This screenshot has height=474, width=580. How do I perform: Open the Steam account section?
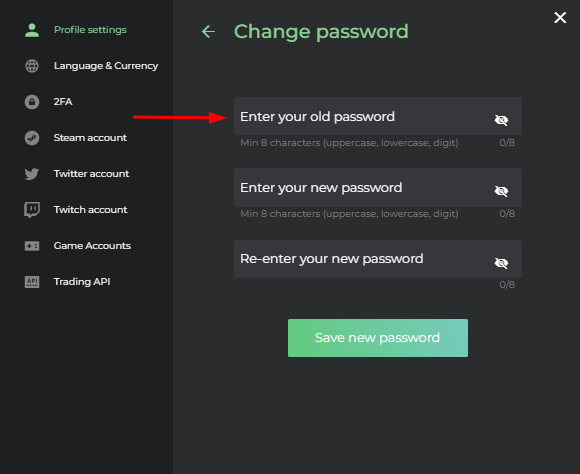point(90,138)
